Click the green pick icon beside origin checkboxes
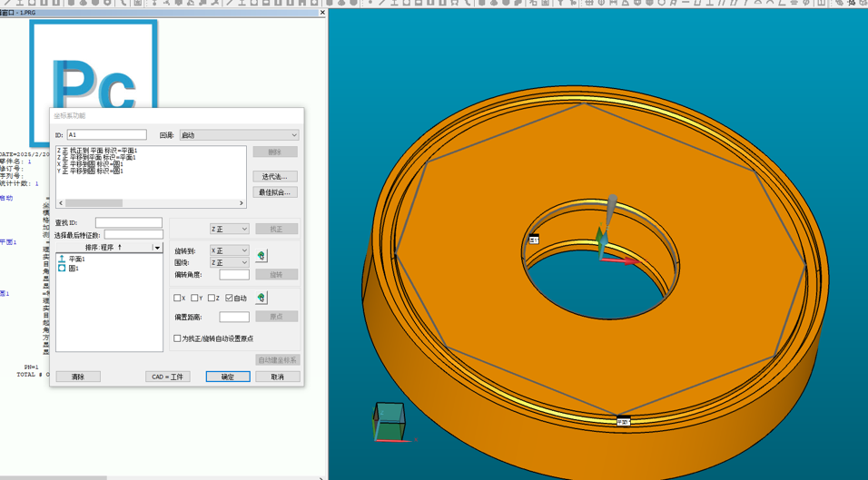The height and width of the screenshot is (480, 868). [x=261, y=298]
